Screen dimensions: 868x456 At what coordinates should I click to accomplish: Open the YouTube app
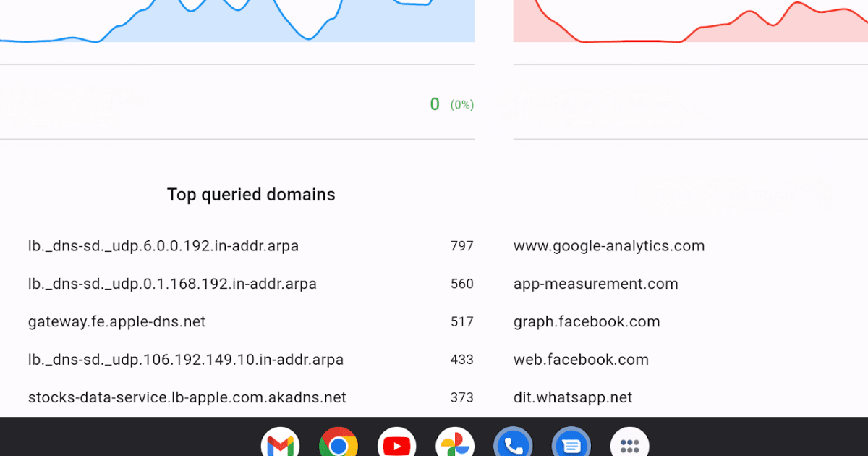[x=397, y=442]
